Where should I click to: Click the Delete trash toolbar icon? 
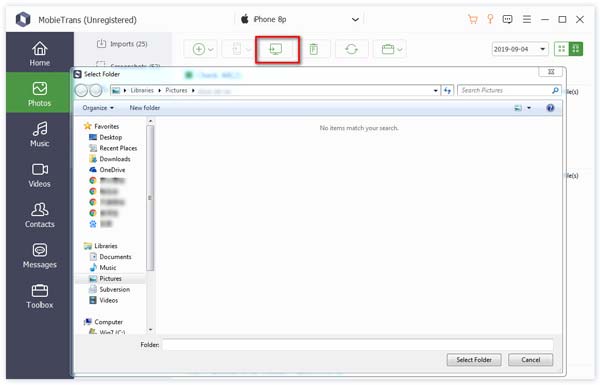click(x=313, y=49)
